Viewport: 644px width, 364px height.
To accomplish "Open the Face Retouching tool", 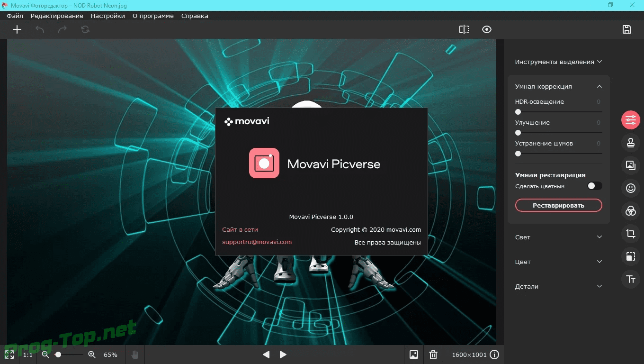I will (630, 188).
